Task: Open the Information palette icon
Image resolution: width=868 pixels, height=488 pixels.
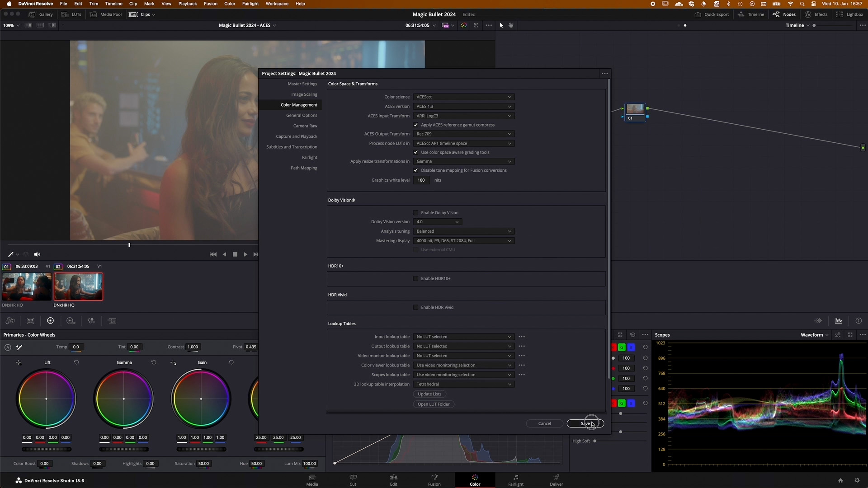Action: [859, 321]
